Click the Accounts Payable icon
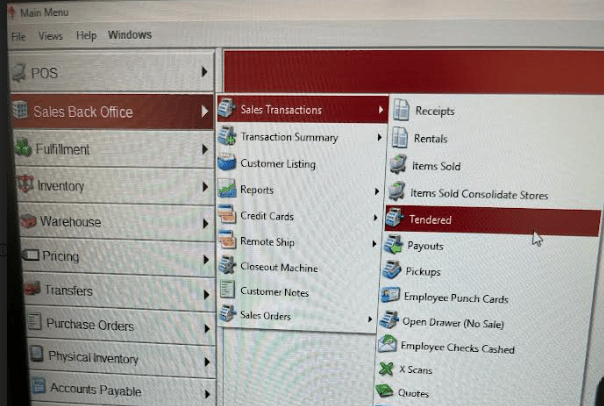 click(39, 386)
